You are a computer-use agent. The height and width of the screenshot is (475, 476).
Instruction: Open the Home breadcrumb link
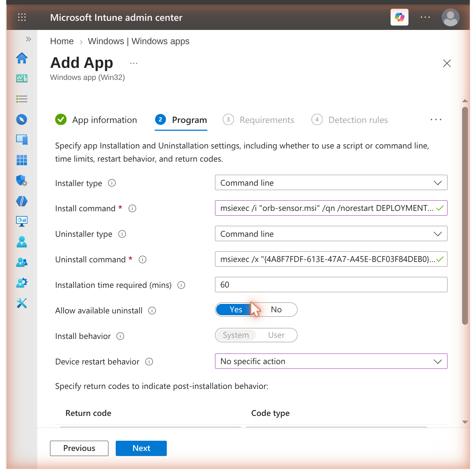62,41
